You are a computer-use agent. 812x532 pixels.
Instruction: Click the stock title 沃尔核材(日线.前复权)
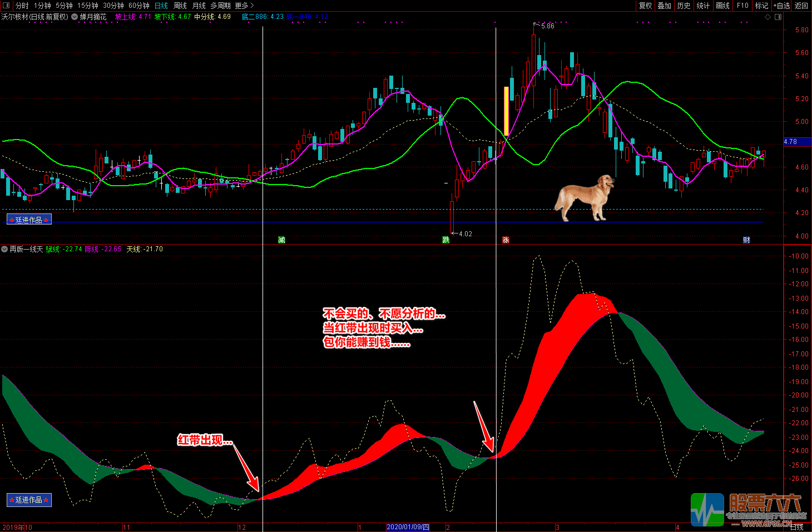[x=35, y=17]
